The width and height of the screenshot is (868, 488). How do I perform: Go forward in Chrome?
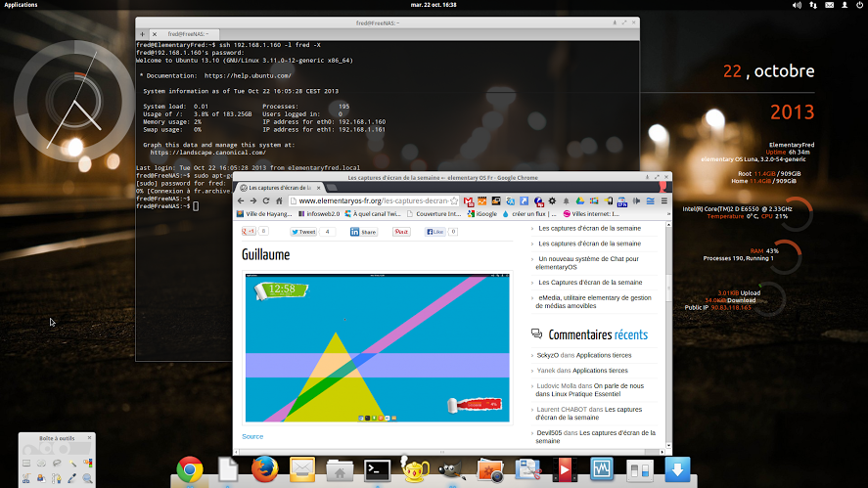[x=253, y=200]
